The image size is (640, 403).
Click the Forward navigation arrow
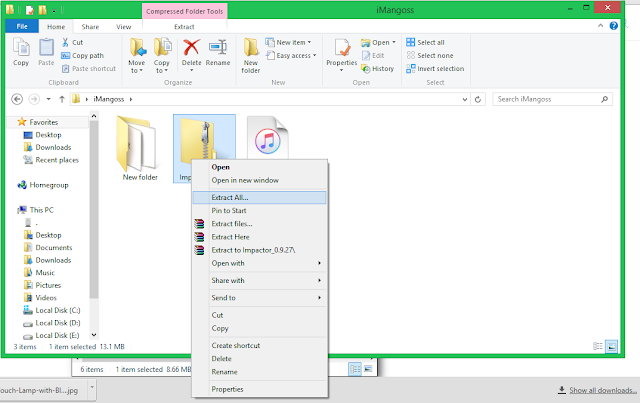coord(34,99)
